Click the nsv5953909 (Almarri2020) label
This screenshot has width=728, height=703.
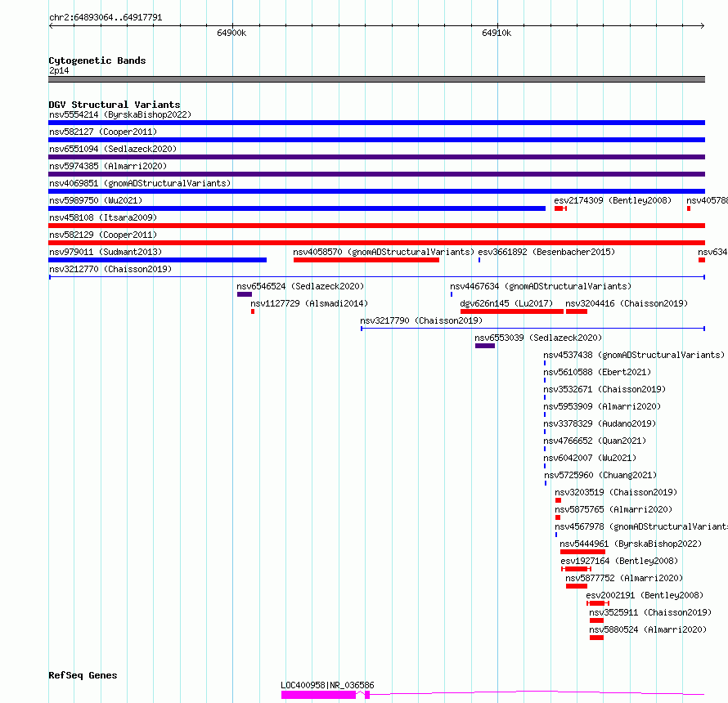tap(602, 406)
